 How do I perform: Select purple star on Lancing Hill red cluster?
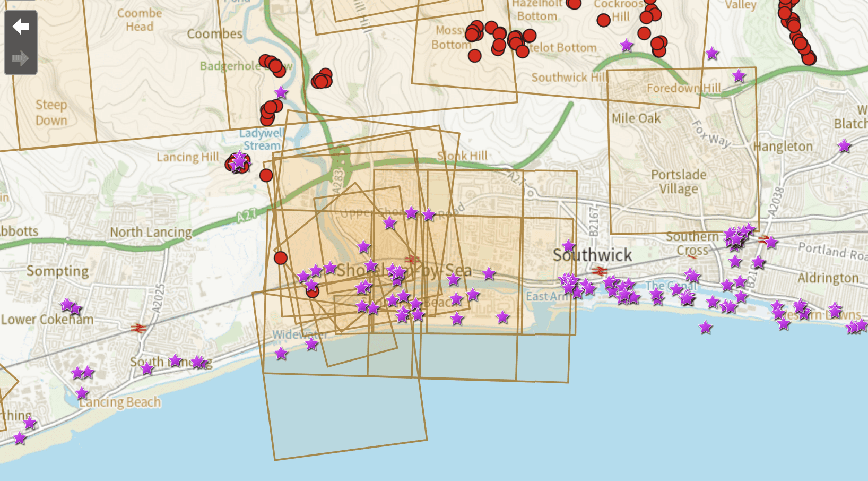(x=240, y=159)
